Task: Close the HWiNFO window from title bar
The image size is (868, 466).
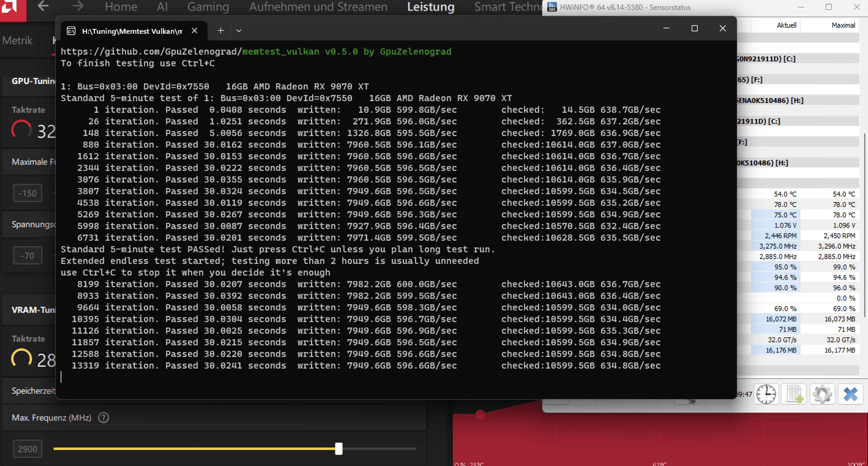Action: [x=857, y=7]
